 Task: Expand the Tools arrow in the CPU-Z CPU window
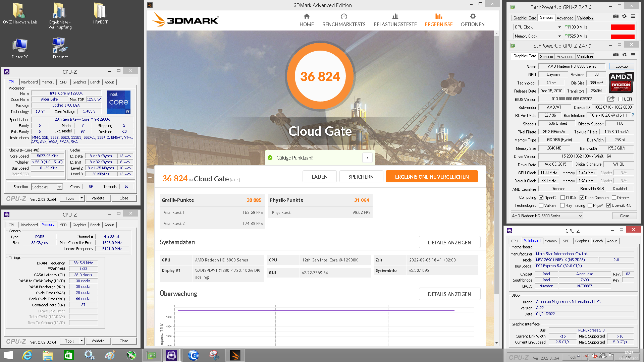[x=81, y=198]
